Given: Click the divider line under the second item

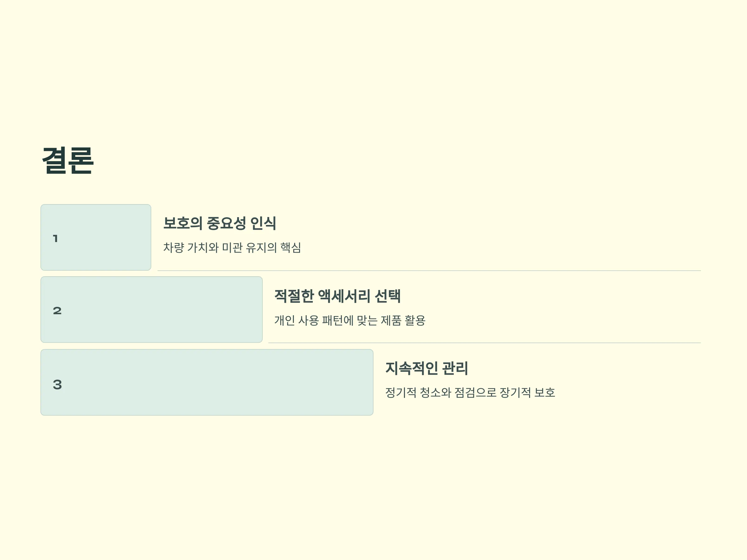Looking at the screenshot, I should (x=485, y=343).
